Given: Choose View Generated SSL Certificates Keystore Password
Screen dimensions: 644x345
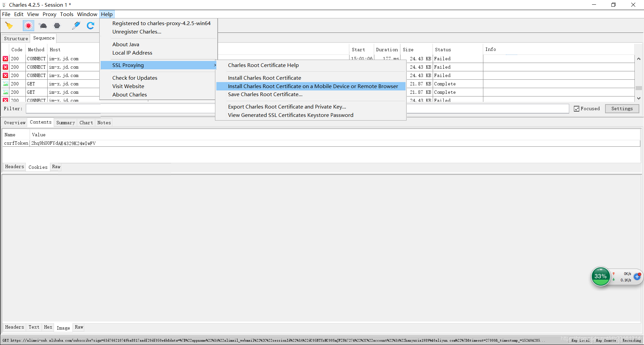Looking at the screenshot, I should click(291, 115).
